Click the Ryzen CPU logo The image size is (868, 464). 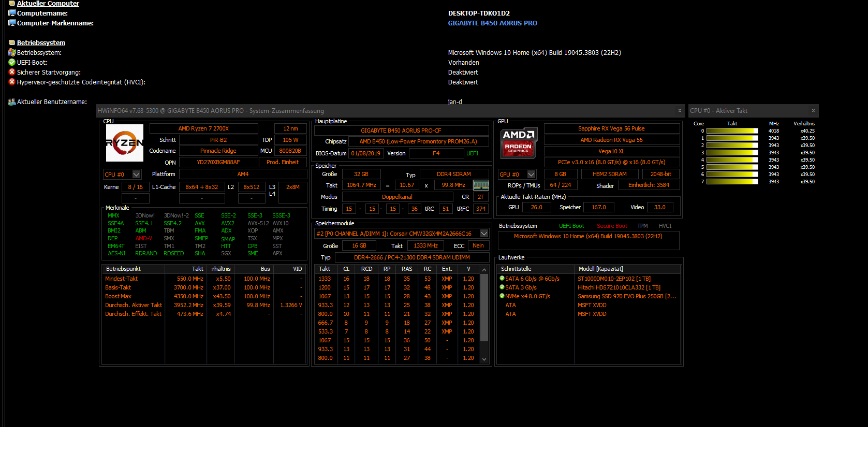tap(125, 143)
